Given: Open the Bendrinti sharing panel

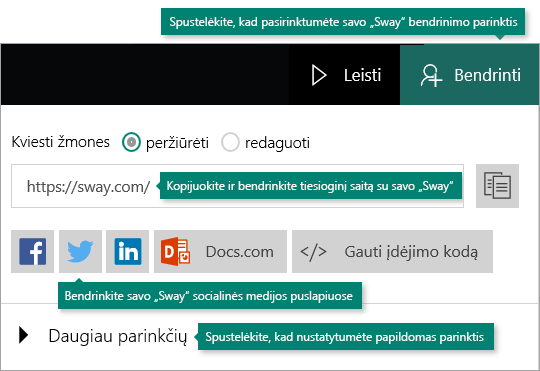Looking at the screenshot, I should click(x=469, y=75).
